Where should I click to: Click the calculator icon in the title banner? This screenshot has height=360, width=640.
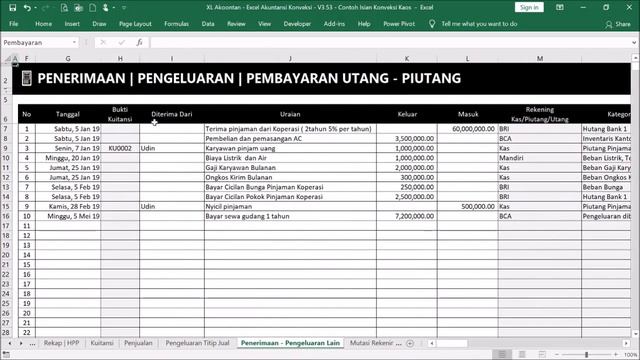click(x=27, y=78)
